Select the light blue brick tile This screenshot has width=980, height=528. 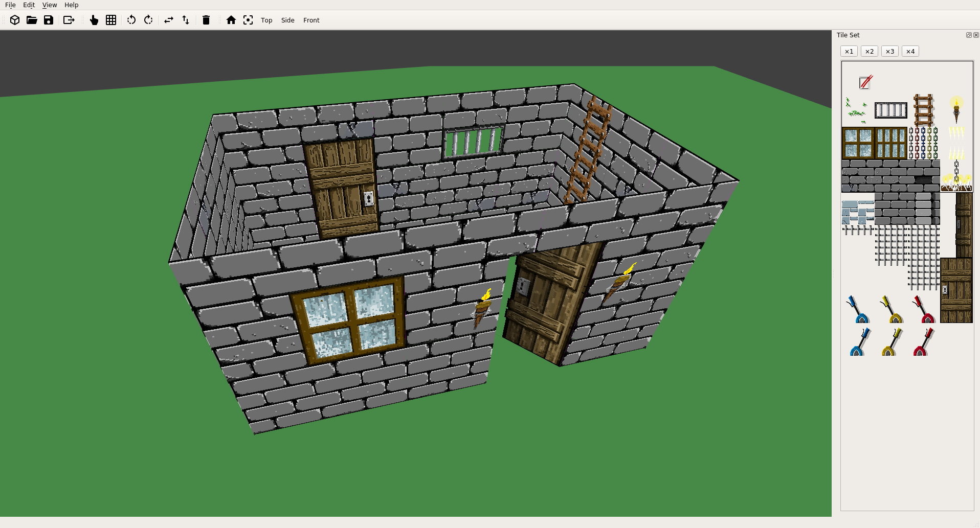858,212
